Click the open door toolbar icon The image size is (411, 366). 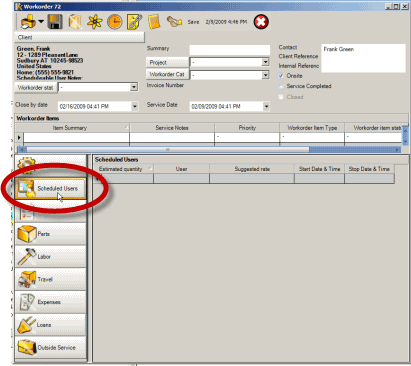[75, 22]
